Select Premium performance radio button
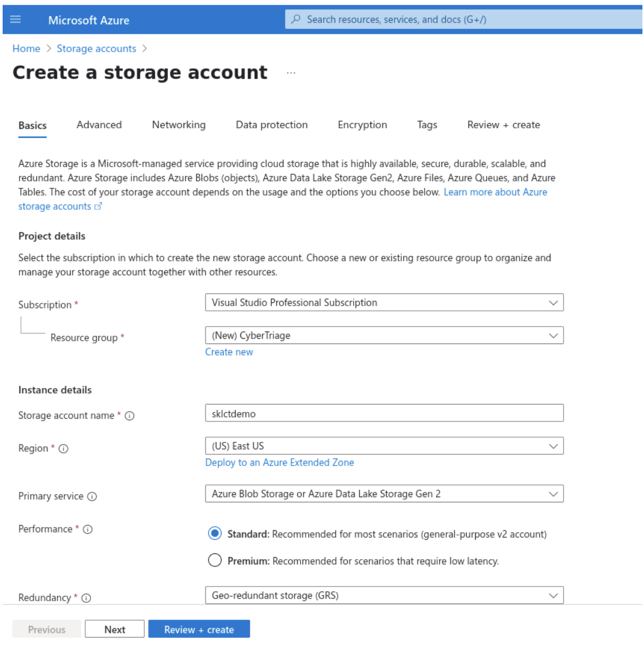Screen dimensions: 644x647 point(215,560)
